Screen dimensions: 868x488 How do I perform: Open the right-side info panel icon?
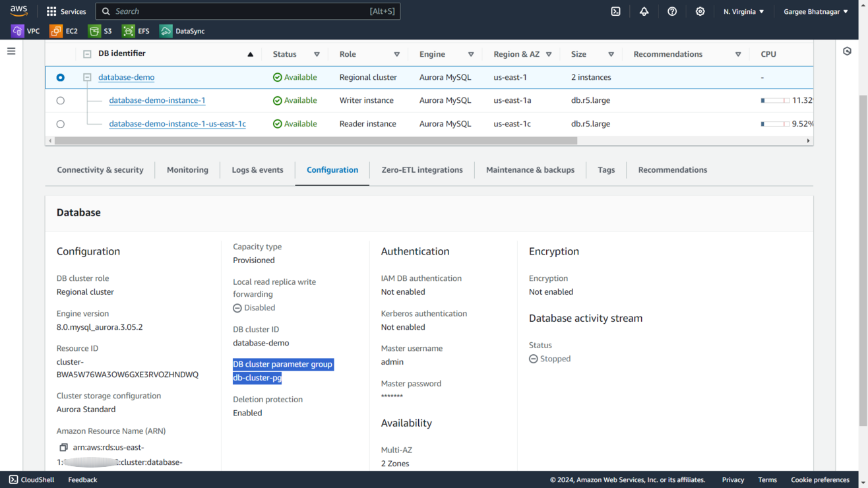click(848, 51)
